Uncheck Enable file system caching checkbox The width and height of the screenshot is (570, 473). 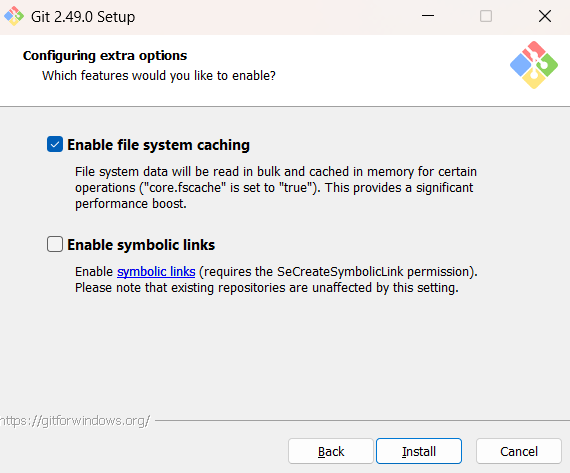[55, 144]
